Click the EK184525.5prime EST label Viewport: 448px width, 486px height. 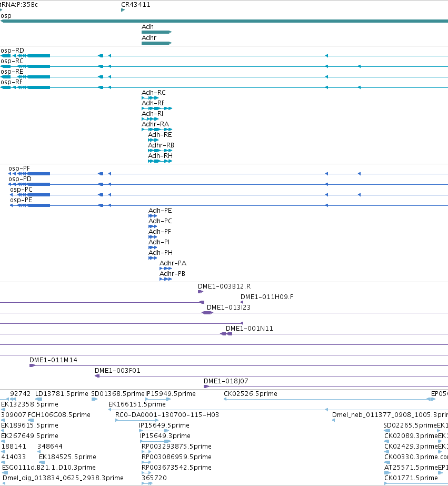(x=67, y=457)
